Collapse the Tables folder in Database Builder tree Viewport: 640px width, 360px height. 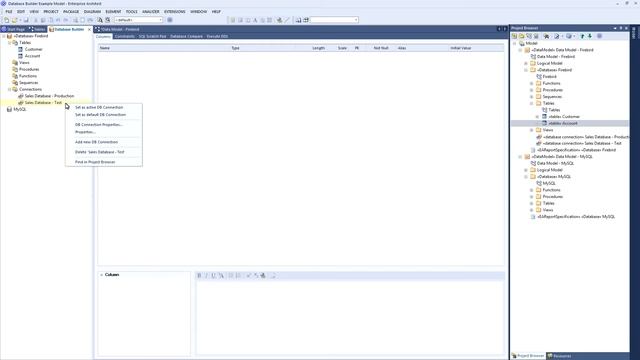10,42
